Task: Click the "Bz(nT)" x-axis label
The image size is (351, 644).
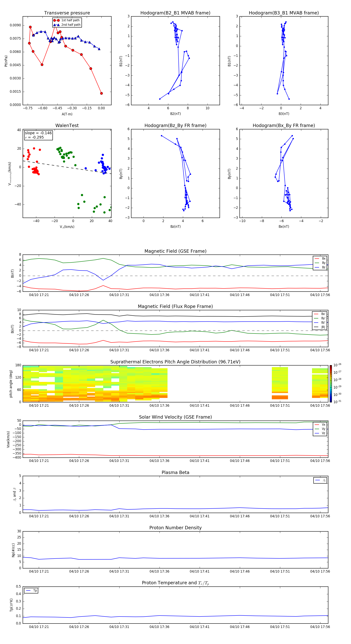Action: coord(175,227)
